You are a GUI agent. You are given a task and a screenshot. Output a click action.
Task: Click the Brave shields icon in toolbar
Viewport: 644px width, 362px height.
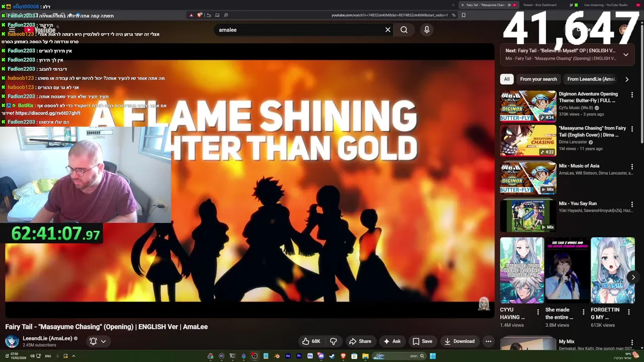(200, 15)
